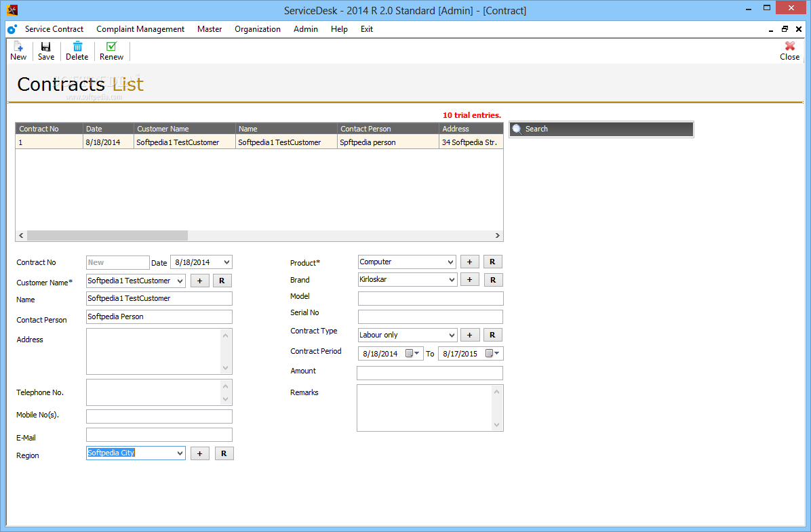The width and height of the screenshot is (811, 532).
Task: Click the Amount input field
Action: (430, 373)
